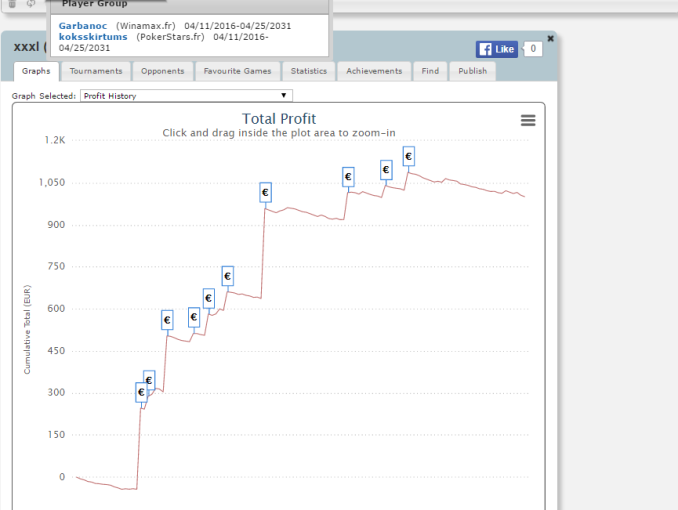Open the Garbanoc player link
The width and height of the screenshot is (678, 510).
click(83, 25)
